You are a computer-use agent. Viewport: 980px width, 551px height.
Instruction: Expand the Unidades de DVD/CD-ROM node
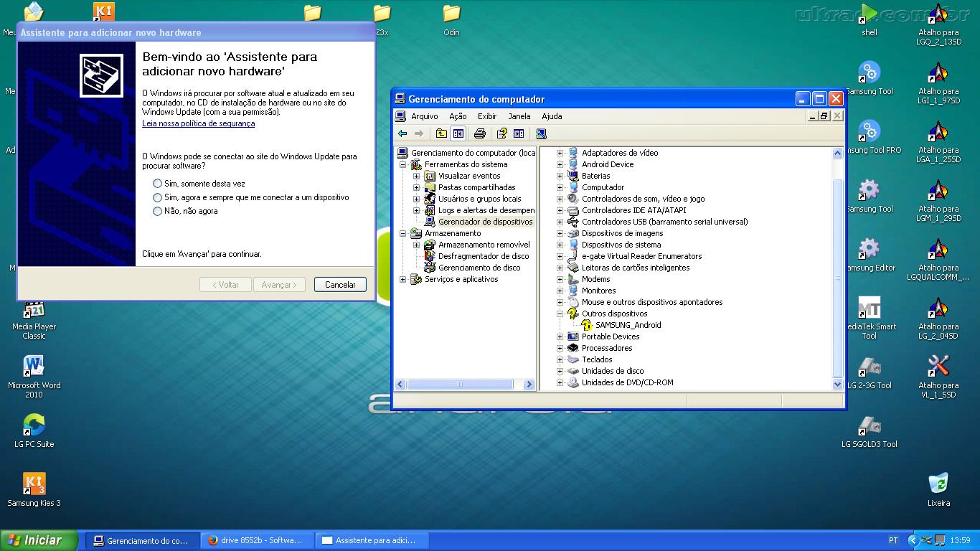[x=560, y=382]
